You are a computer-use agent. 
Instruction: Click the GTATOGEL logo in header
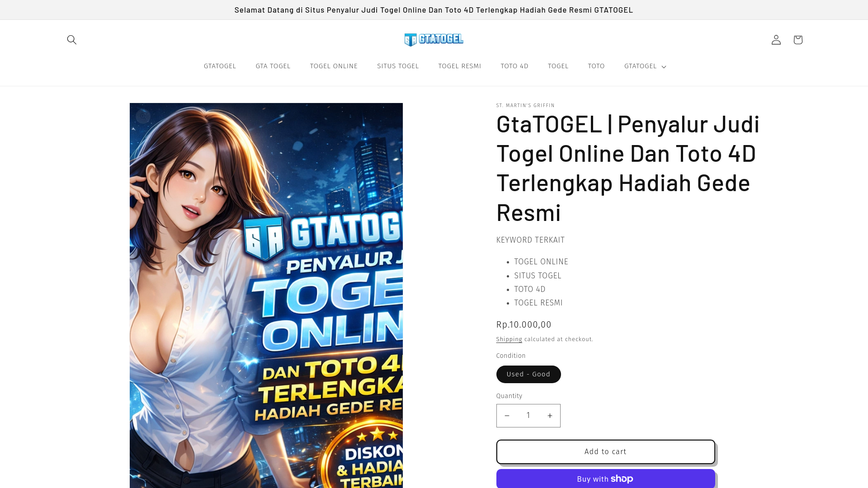434,40
